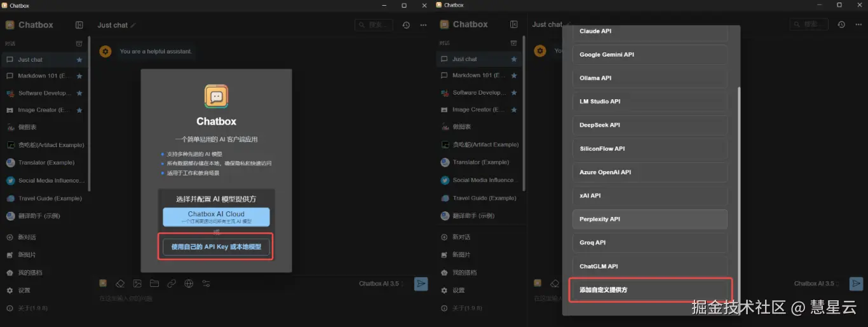Image resolution: width=868 pixels, height=327 pixels.
Task: Click the globe web-browsing icon in left input toolbar
Action: tap(189, 283)
